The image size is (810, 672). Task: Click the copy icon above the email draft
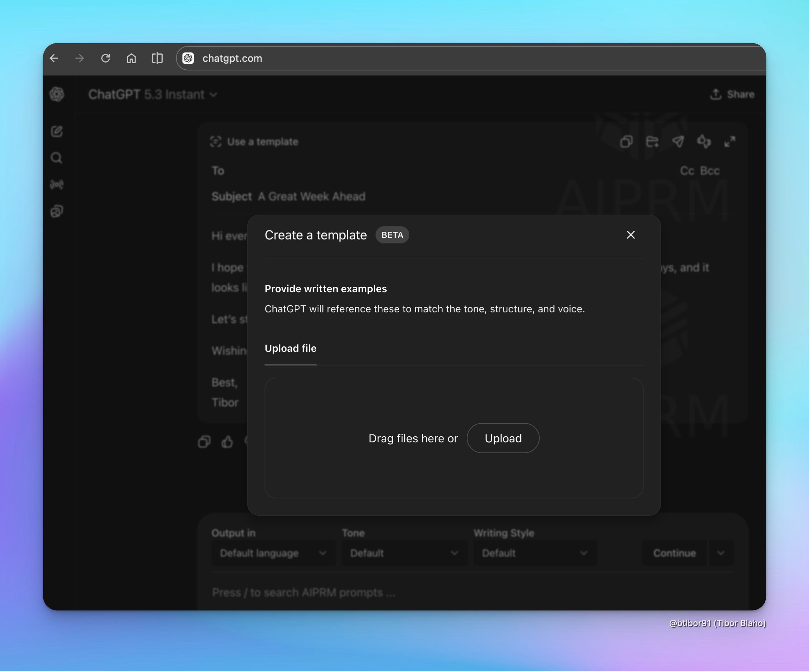point(626,142)
